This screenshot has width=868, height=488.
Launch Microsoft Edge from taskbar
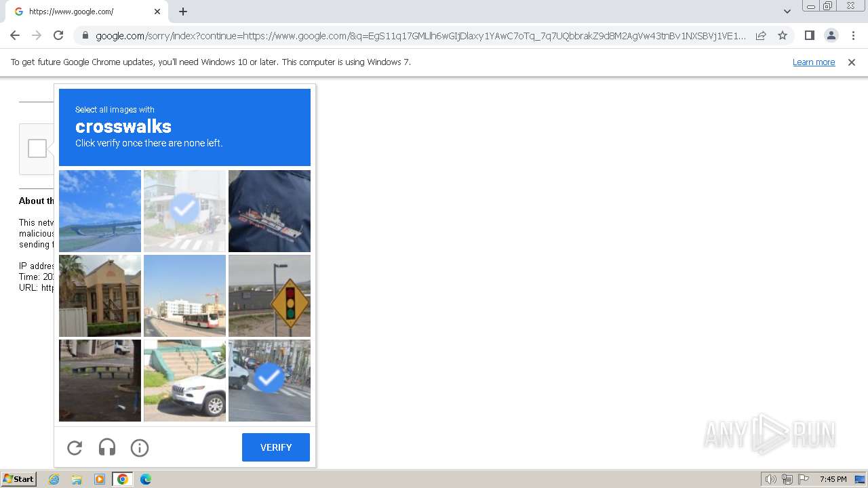tap(146, 479)
